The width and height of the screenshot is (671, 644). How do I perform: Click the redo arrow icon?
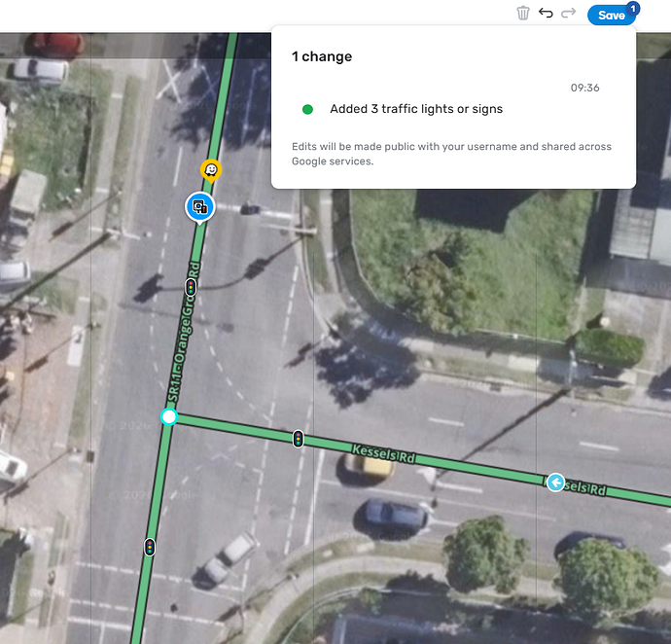(x=568, y=13)
